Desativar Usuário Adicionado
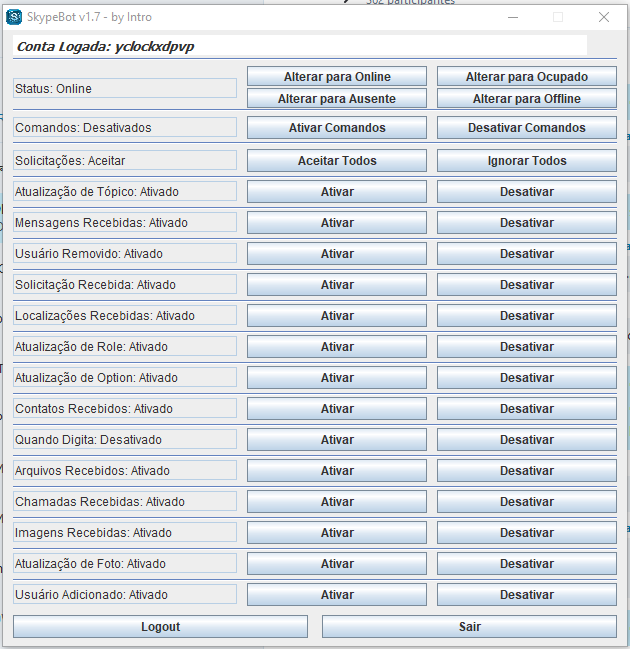The height and width of the screenshot is (649, 630). pyautogui.click(x=527, y=595)
